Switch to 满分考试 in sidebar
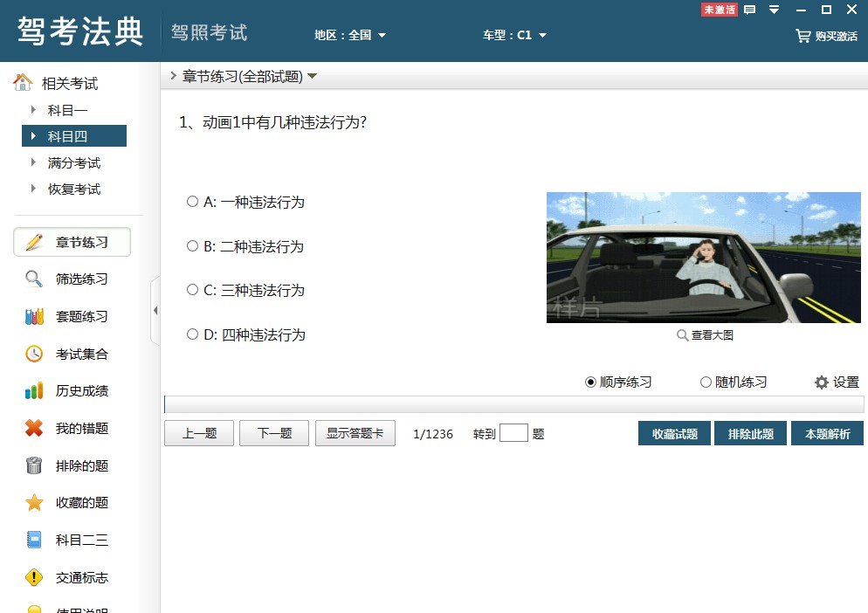 click(73, 162)
